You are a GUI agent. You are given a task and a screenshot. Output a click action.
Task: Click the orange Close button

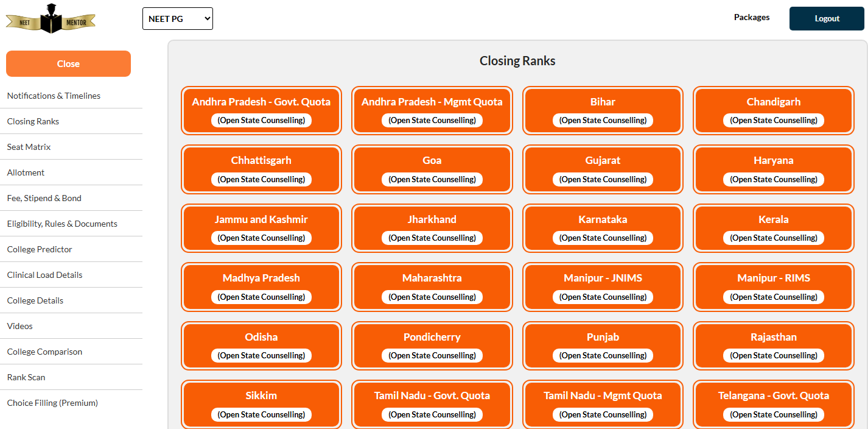tap(68, 63)
